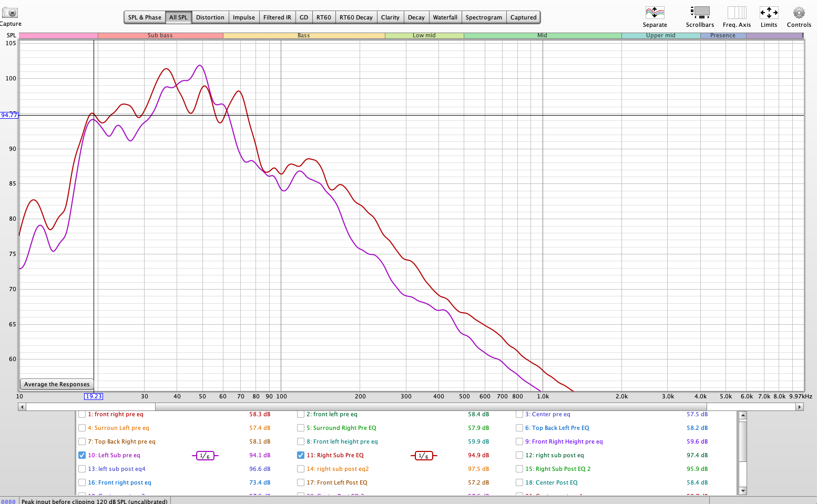
Task: Click the 19.23 cursor frequency readout
Action: point(94,396)
